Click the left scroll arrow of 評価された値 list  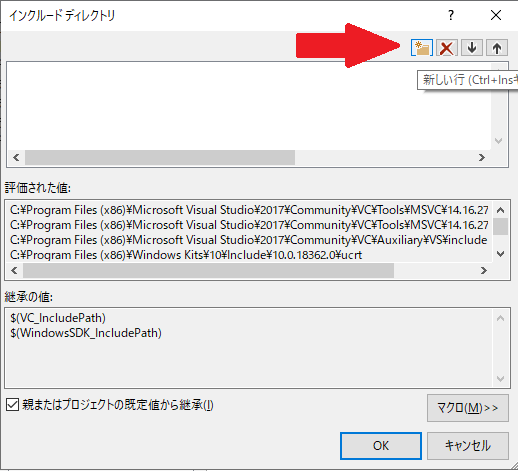(14, 270)
